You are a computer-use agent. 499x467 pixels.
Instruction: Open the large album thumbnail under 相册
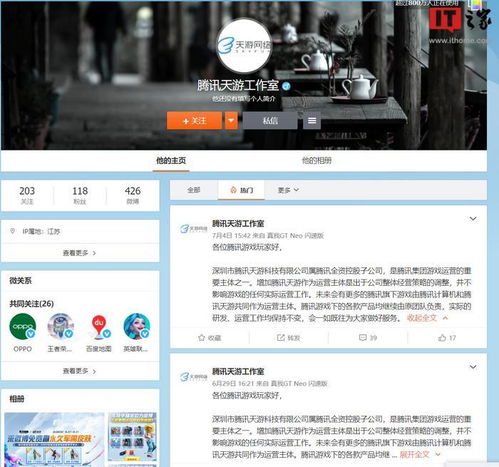[54, 440]
